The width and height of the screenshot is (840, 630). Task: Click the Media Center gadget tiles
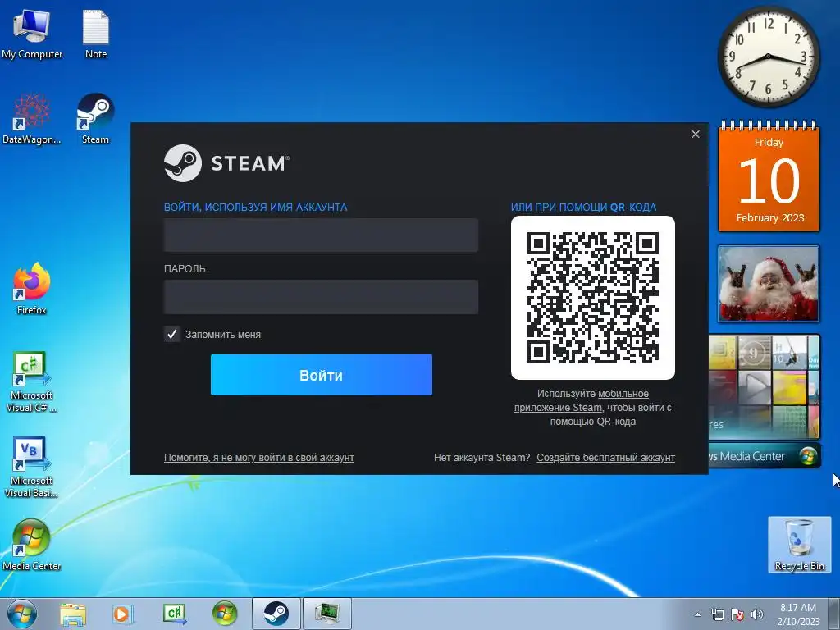[x=765, y=387]
